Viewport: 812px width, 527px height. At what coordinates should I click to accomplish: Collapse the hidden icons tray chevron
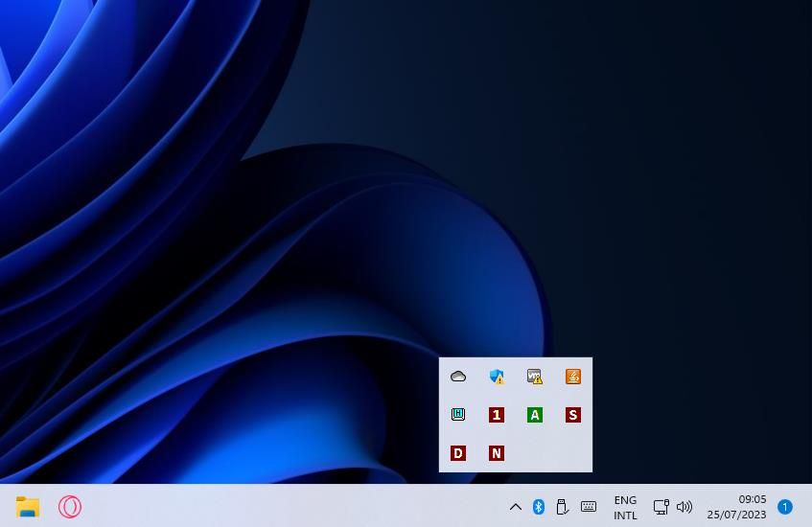515,507
